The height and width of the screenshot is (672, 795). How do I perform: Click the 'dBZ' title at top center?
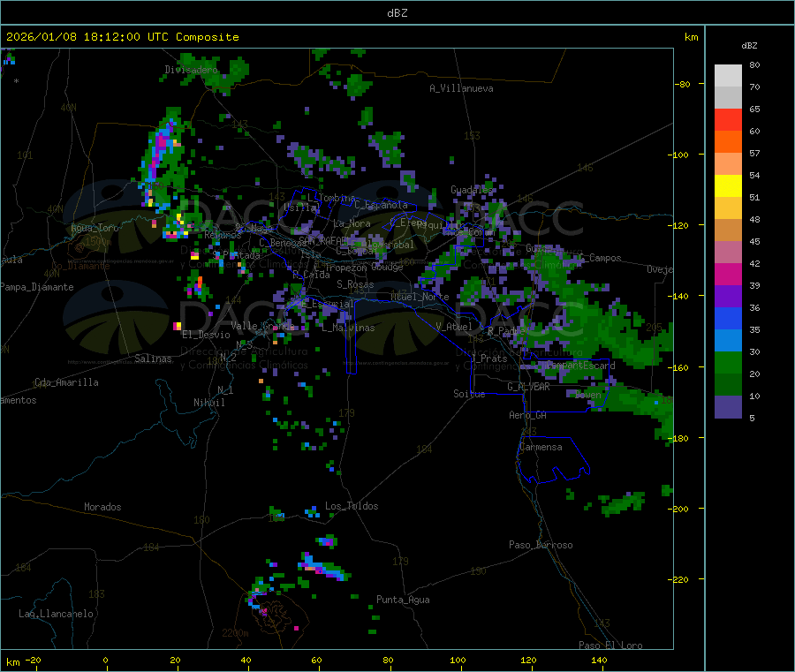[397, 13]
